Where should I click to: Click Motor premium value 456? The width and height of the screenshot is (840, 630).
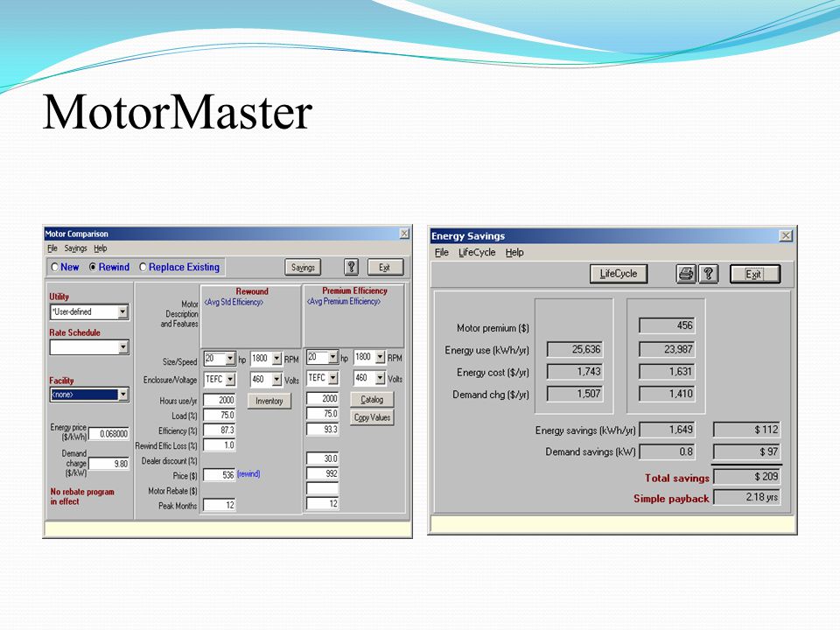(667, 325)
